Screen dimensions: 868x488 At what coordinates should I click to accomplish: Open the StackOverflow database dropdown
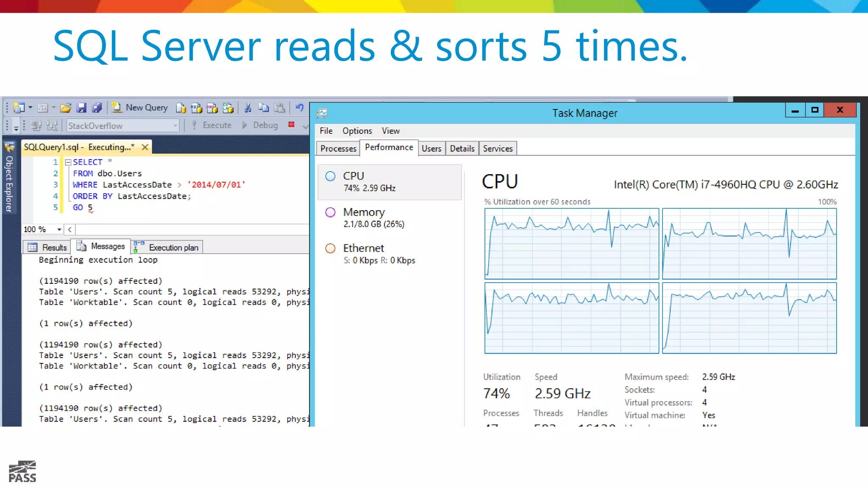point(175,125)
